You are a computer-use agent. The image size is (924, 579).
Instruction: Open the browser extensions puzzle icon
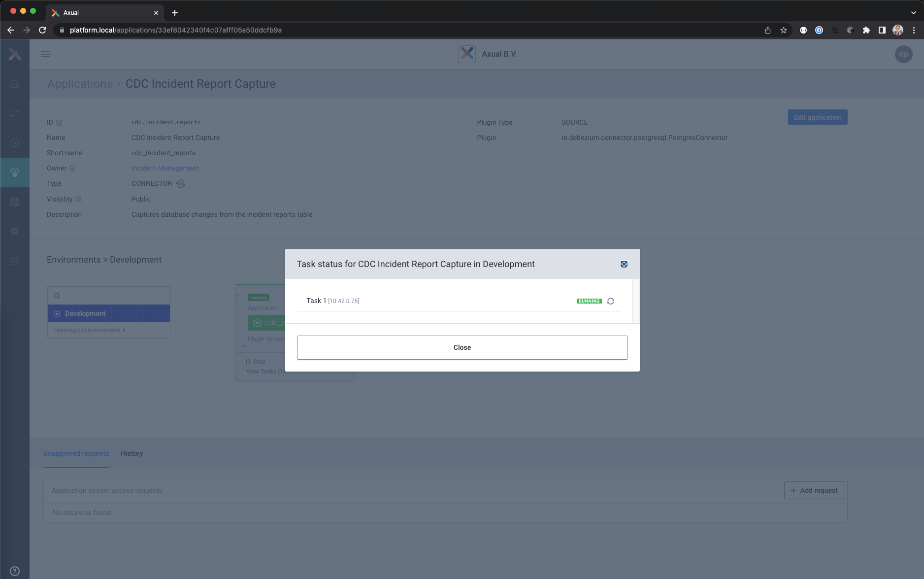pos(866,30)
